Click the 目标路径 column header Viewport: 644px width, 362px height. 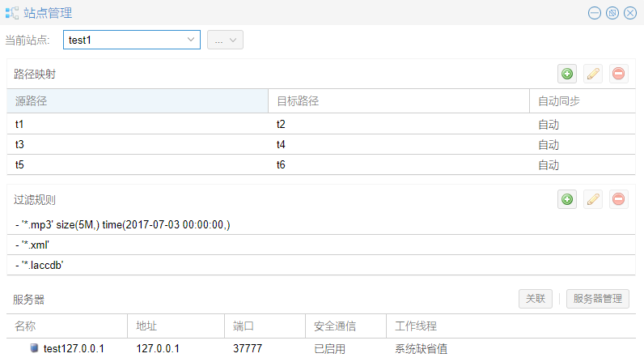(398, 101)
